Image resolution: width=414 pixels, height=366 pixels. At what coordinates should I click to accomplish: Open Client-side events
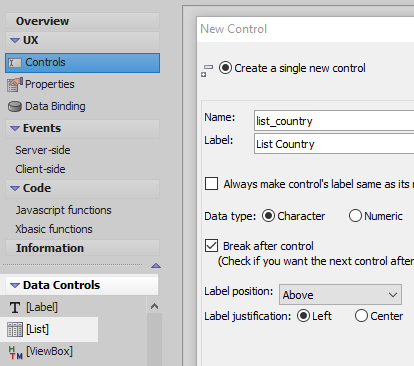pos(40,169)
